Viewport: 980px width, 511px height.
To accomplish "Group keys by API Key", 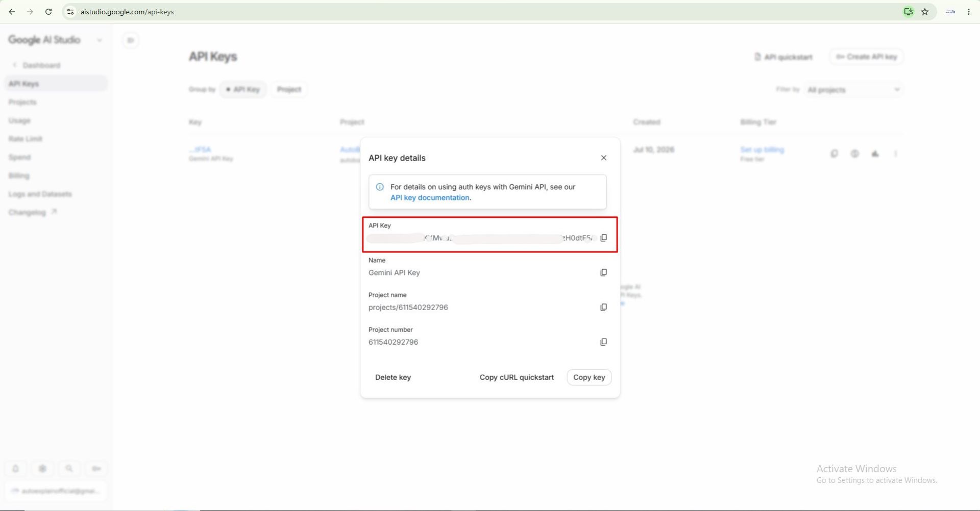I will click(243, 89).
